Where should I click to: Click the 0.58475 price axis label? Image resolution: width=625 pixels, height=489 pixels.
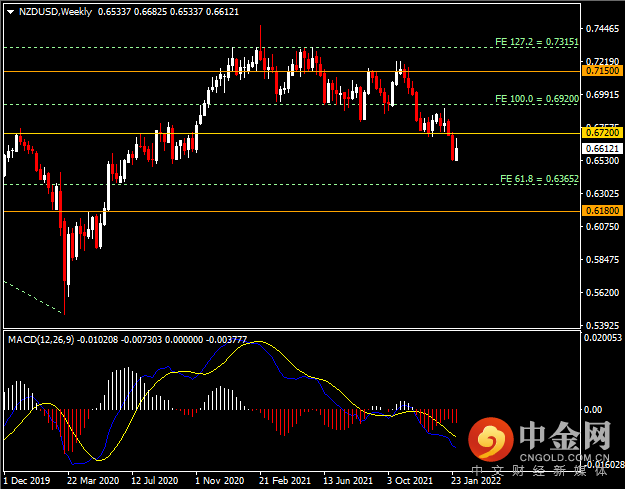[x=602, y=259]
